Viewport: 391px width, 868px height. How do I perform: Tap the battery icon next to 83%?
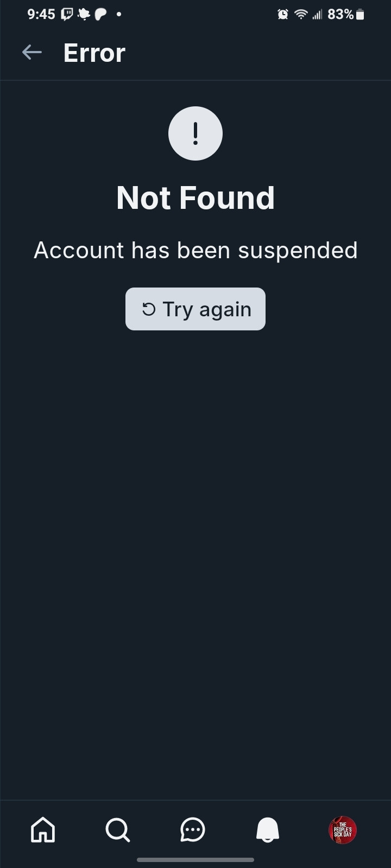[x=360, y=14]
